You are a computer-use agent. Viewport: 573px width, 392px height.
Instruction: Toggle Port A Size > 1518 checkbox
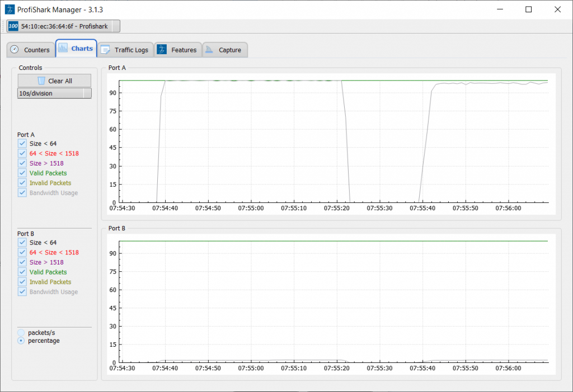tap(22, 163)
